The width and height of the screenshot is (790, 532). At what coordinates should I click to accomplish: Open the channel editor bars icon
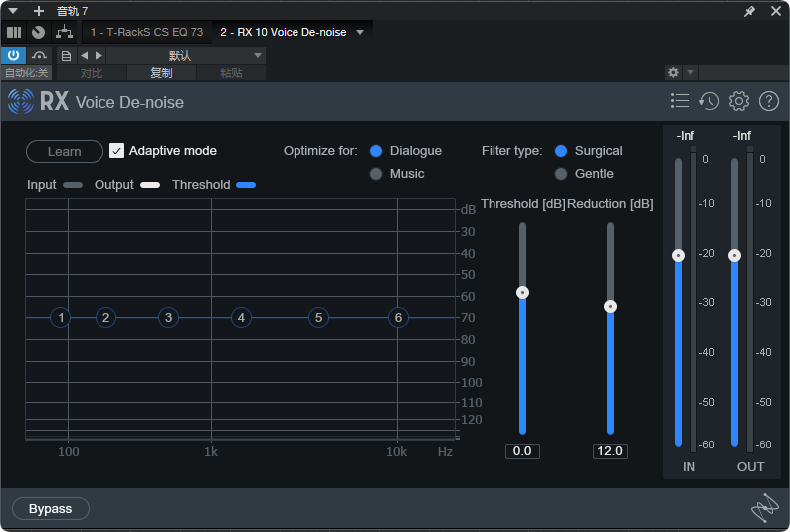[14, 32]
